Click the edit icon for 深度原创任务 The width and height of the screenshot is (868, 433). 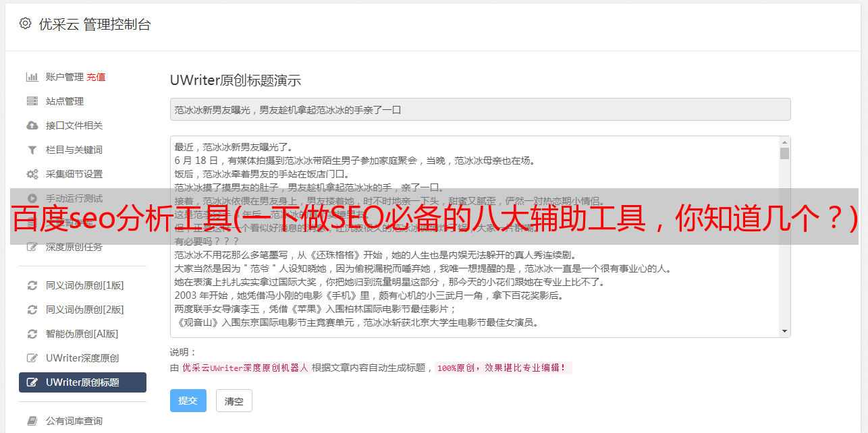click(x=32, y=247)
